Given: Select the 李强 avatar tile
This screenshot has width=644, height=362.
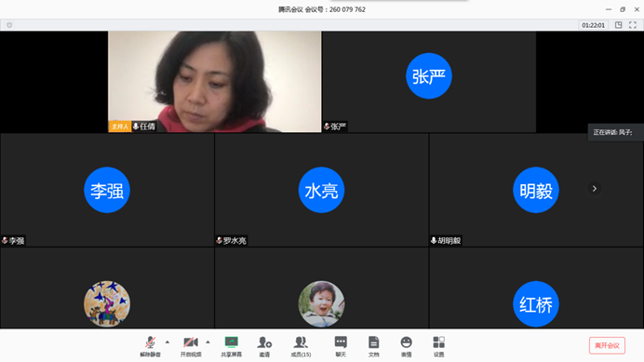Looking at the screenshot, I should coord(107,190).
